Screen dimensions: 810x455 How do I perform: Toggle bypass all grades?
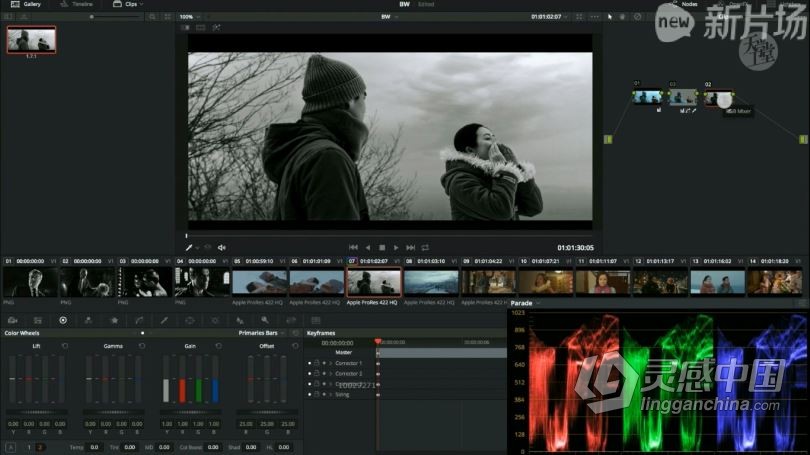click(x=637, y=17)
